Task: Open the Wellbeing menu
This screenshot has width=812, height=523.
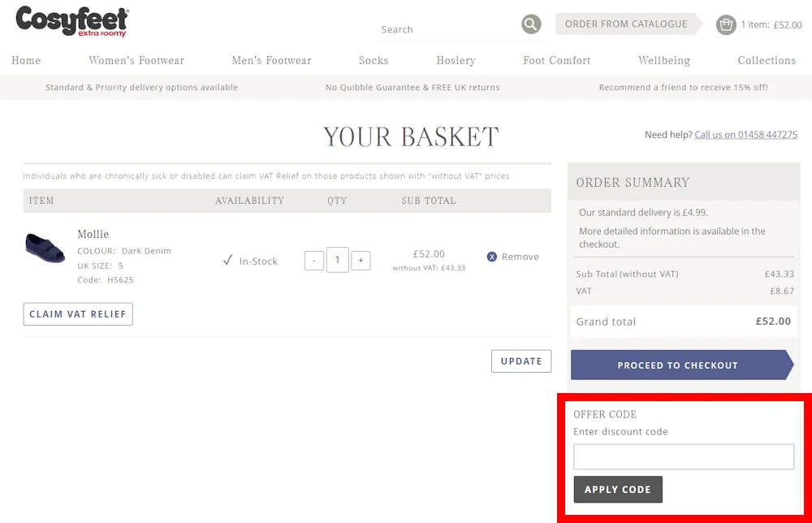Action: (x=664, y=61)
